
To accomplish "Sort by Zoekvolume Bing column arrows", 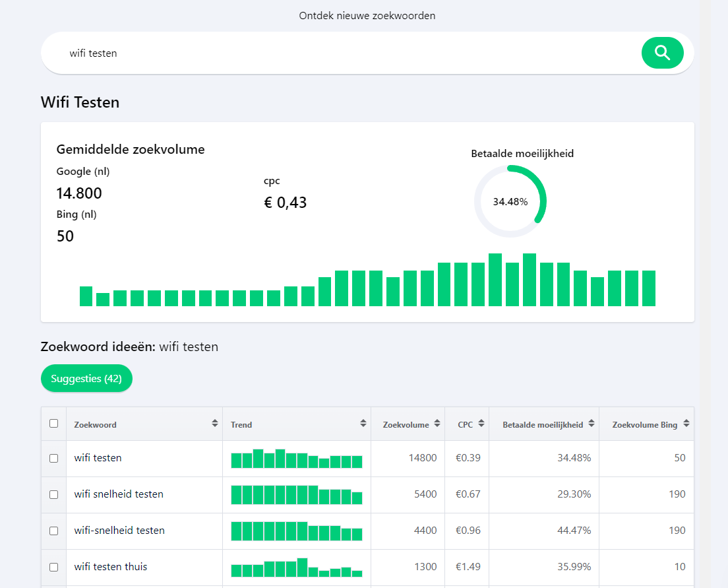I will coord(686,423).
